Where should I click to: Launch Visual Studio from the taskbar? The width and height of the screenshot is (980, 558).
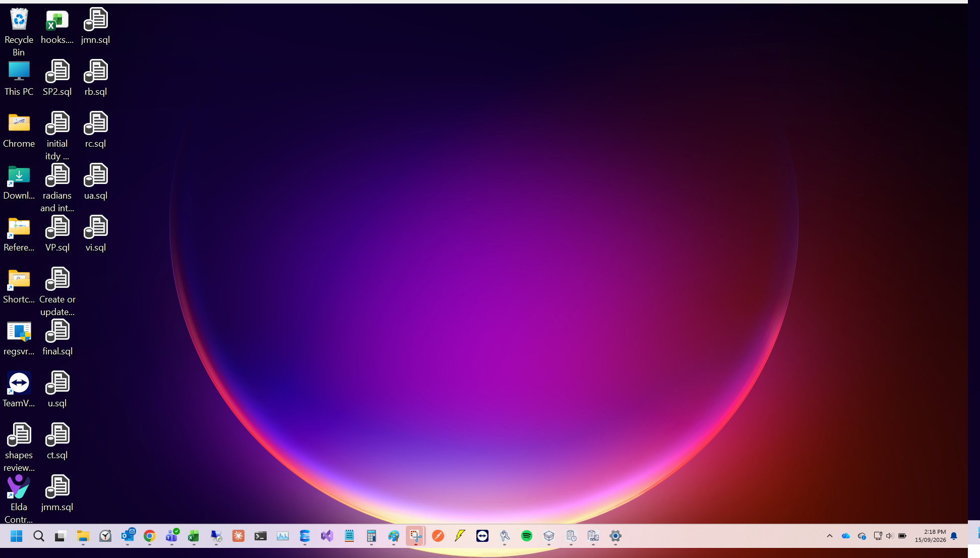pyautogui.click(x=327, y=536)
